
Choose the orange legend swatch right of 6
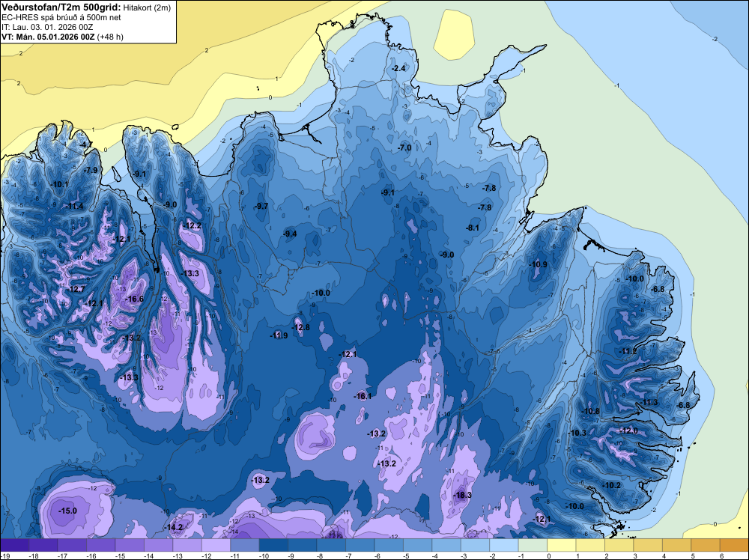click(x=734, y=545)
